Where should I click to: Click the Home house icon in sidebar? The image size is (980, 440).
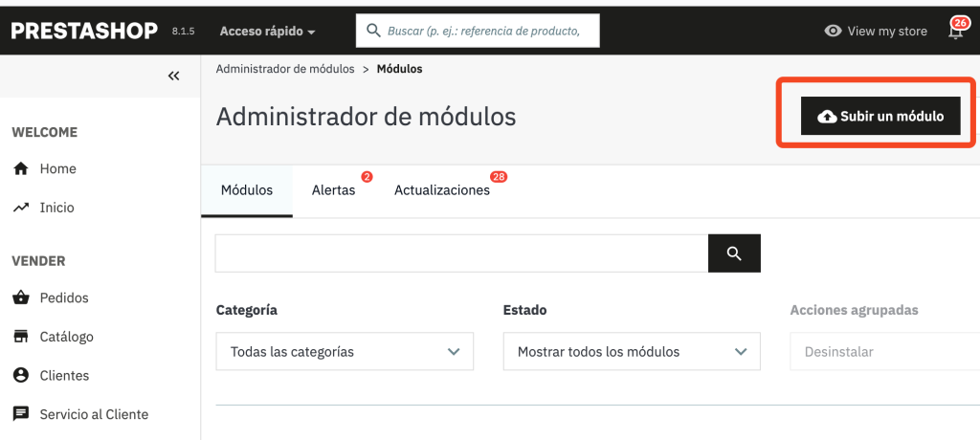coord(20,169)
